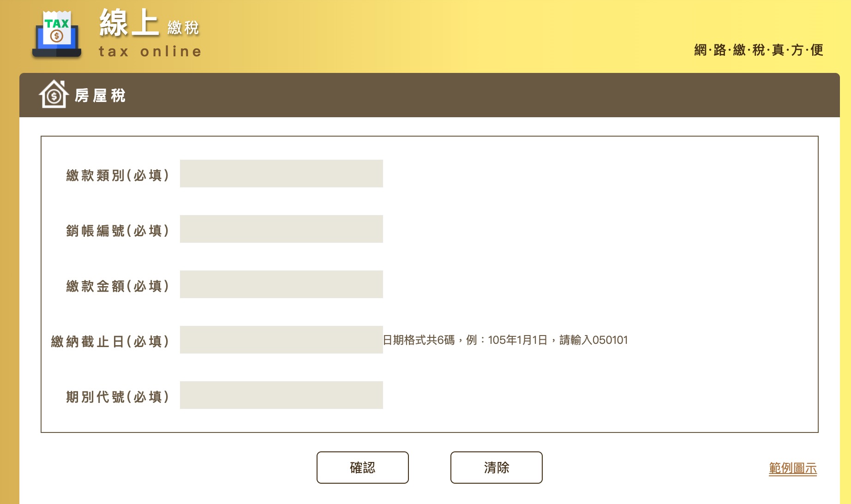Click into the 繳款金額 input box
851x504 pixels.
click(x=281, y=284)
